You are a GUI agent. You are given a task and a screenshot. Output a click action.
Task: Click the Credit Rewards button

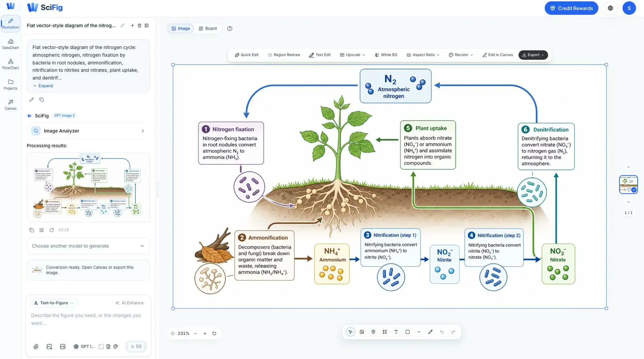tap(571, 8)
